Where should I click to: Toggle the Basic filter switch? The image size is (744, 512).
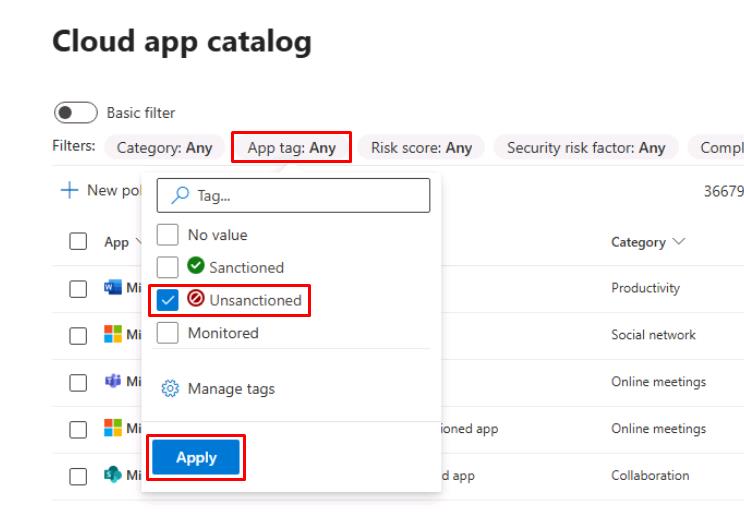(x=75, y=113)
